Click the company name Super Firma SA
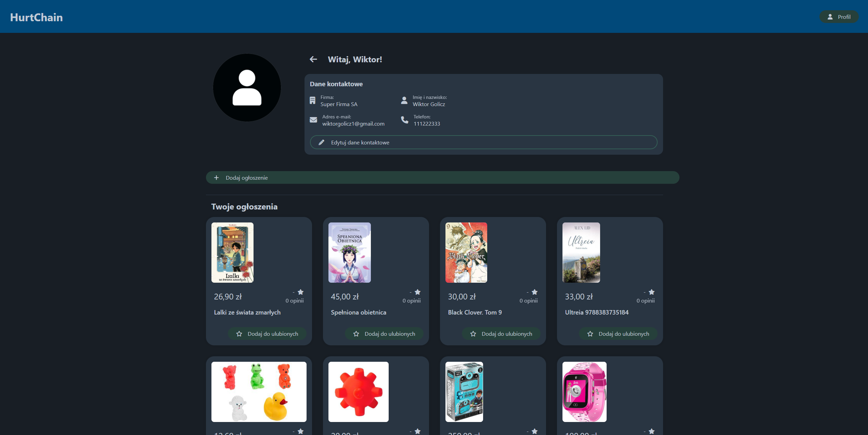This screenshot has height=435, width=868. [x=339, y=104]
